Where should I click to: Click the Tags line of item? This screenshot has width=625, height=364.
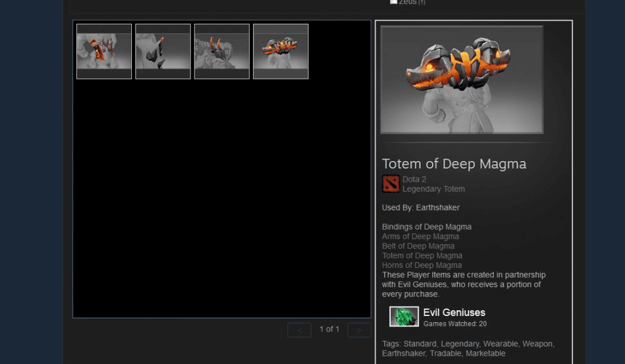tap(468, 348)
